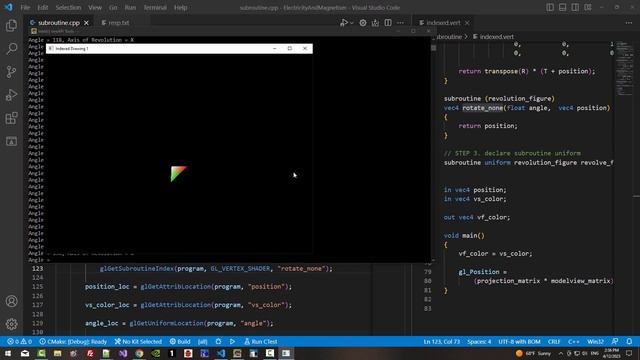
Task: Click Run CTest in status bar
Action: click(x=260, y=342)
